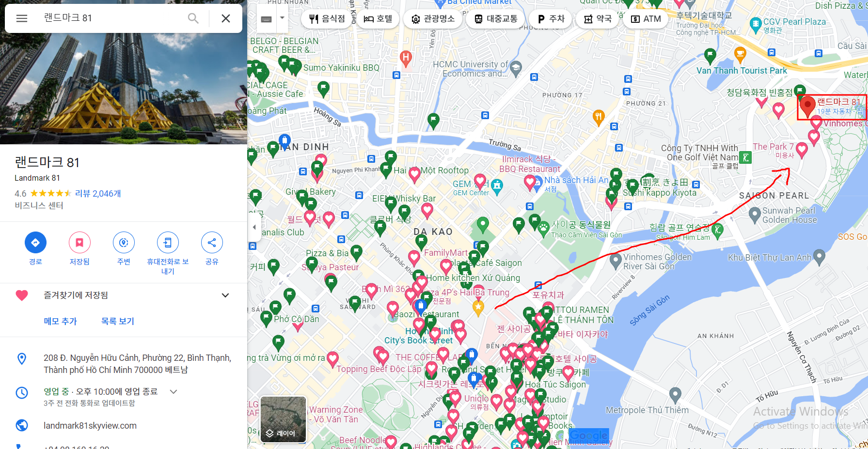Select the 대중교통 transit filter chip
The image size is (868, 449).
[x=496, y=19]
